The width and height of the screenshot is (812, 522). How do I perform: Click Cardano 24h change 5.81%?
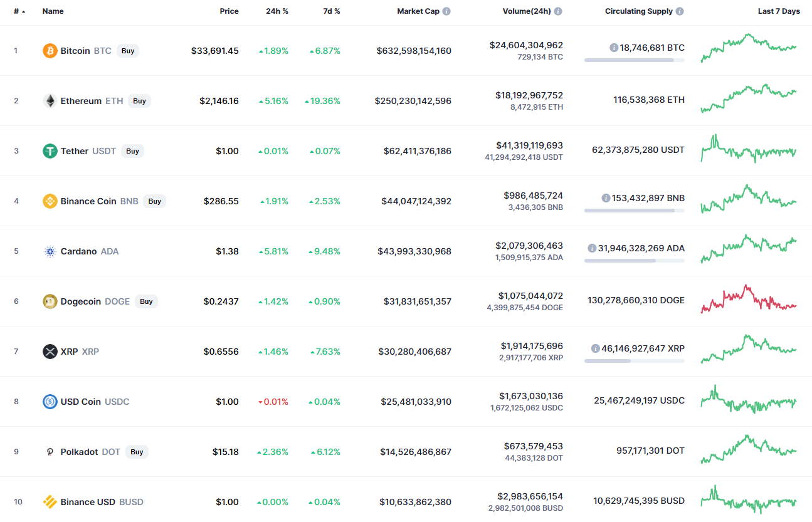point(273,251)
